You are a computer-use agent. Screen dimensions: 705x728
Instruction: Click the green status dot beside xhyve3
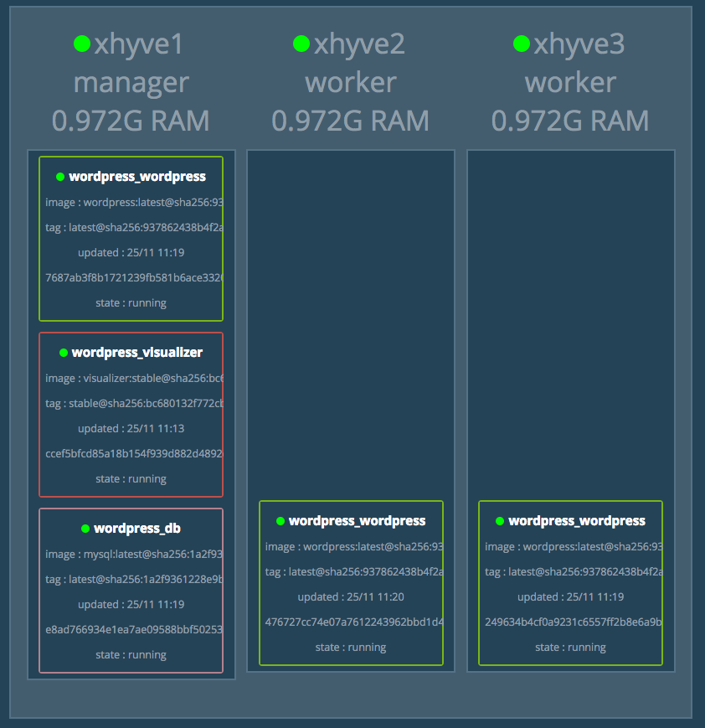(521, 44)
